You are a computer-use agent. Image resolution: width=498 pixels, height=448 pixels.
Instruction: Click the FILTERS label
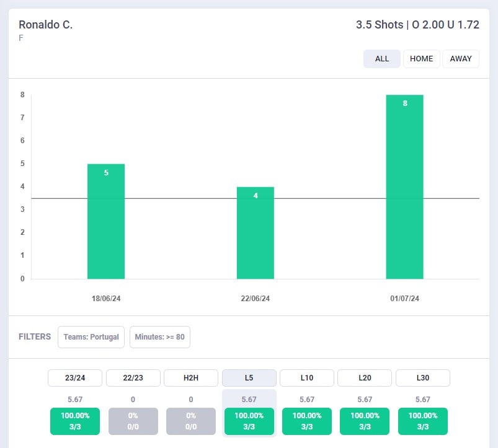[x=35, y=336]
